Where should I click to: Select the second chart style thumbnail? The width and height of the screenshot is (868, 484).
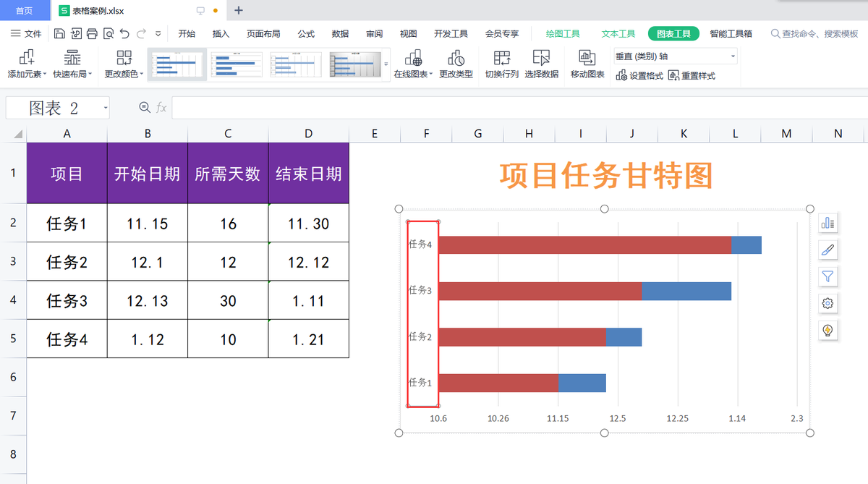point(237,64)
